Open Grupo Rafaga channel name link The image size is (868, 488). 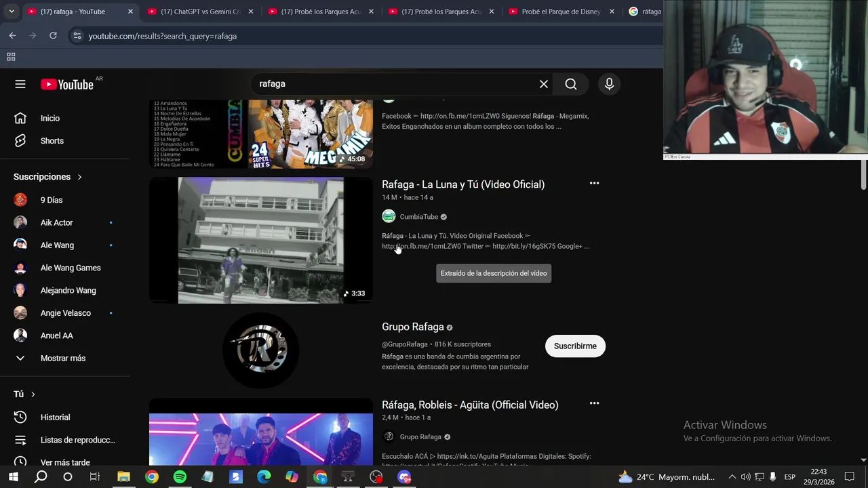point(413,327)
